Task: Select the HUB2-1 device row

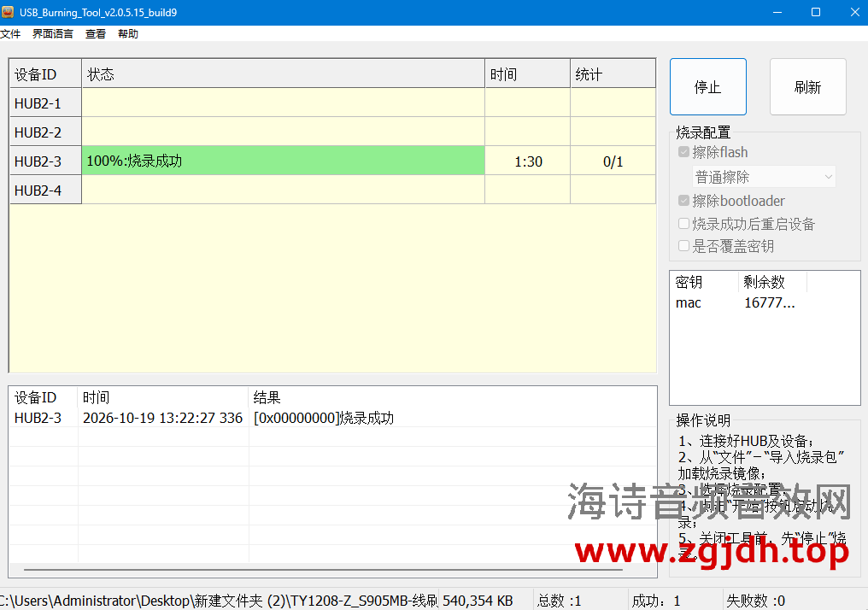Action: 332,103
